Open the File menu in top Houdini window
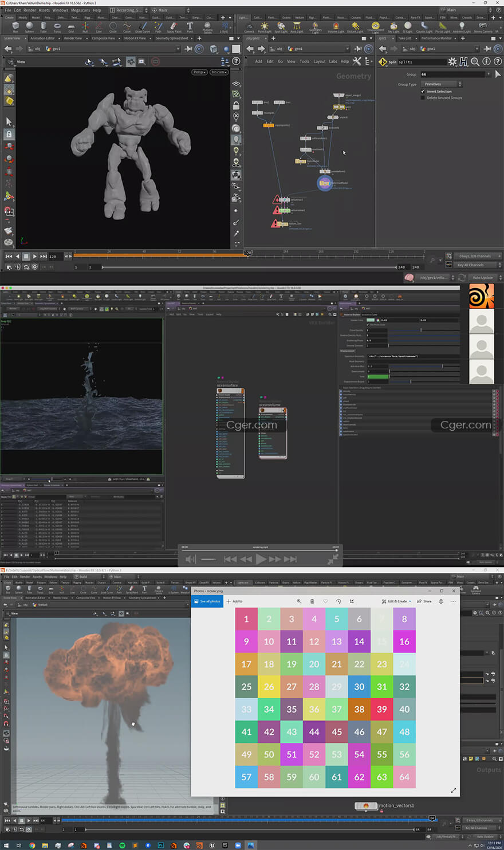Viewport: 504px width, 850px height. (x=8, y=10)
